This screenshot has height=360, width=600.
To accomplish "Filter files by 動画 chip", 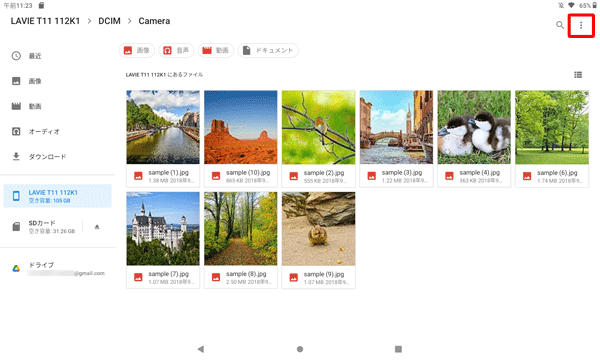I will click(216, 50).
